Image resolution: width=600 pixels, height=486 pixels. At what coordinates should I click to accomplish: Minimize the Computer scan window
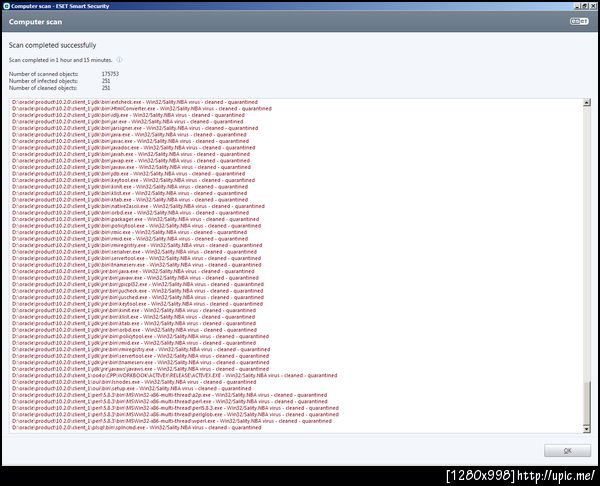pos(577,6)
